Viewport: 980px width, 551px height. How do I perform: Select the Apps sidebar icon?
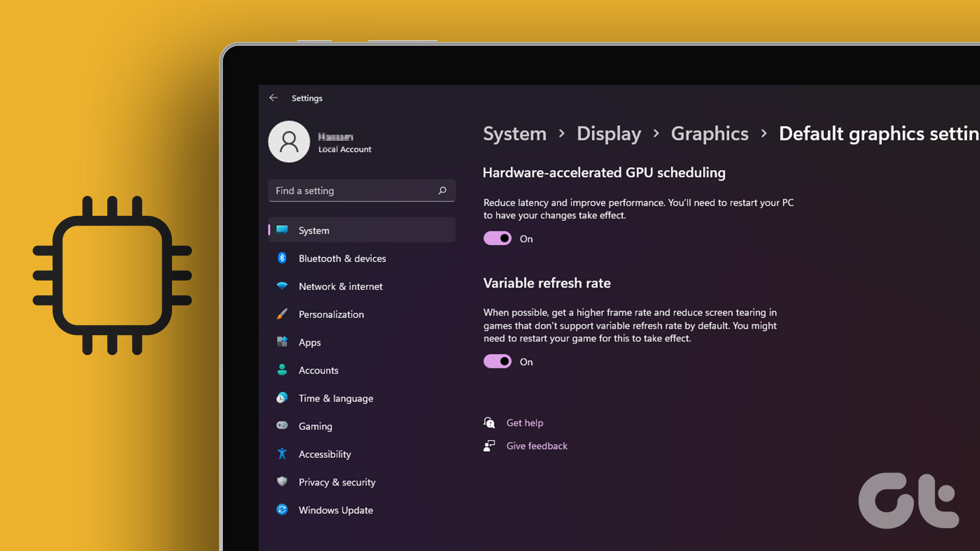[x=282, y=342]
